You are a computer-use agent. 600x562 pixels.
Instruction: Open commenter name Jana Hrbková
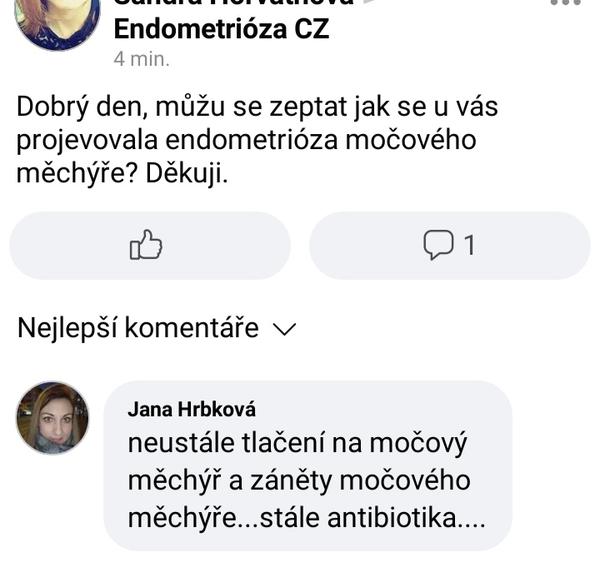(x=192, y=409)
